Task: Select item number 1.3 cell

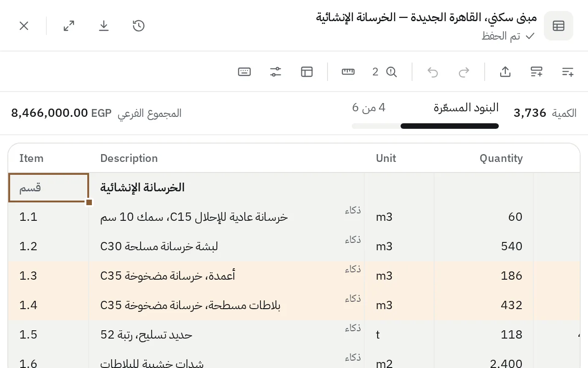Action: 49,276
